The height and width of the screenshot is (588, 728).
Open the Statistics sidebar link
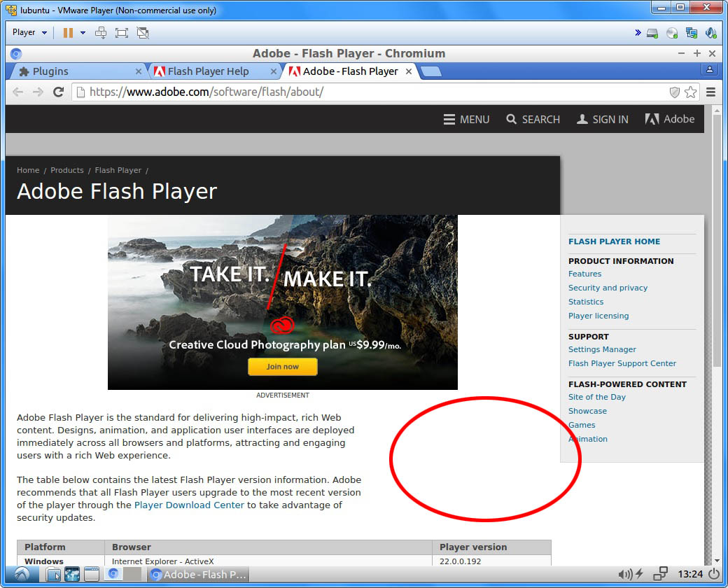tap(586, 302)
